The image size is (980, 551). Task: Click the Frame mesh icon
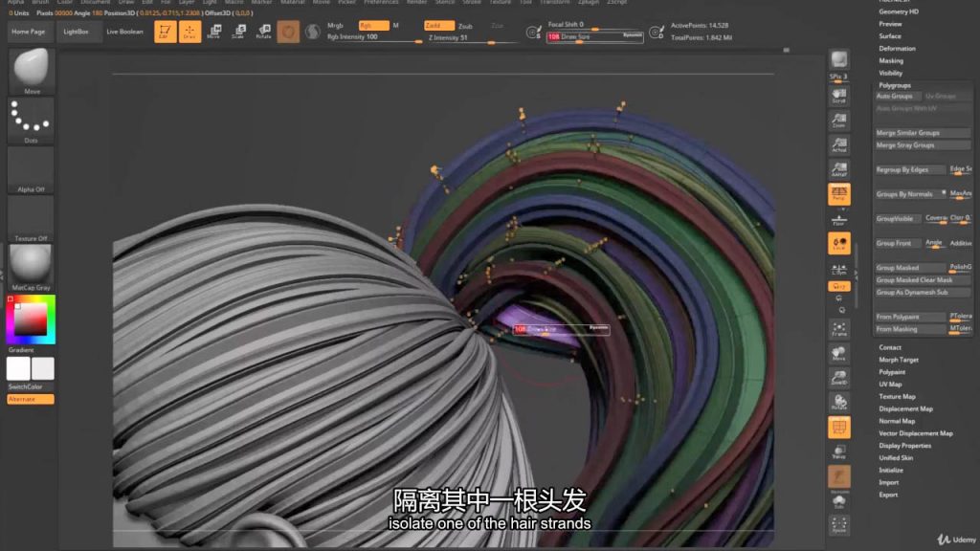[838, 329]
